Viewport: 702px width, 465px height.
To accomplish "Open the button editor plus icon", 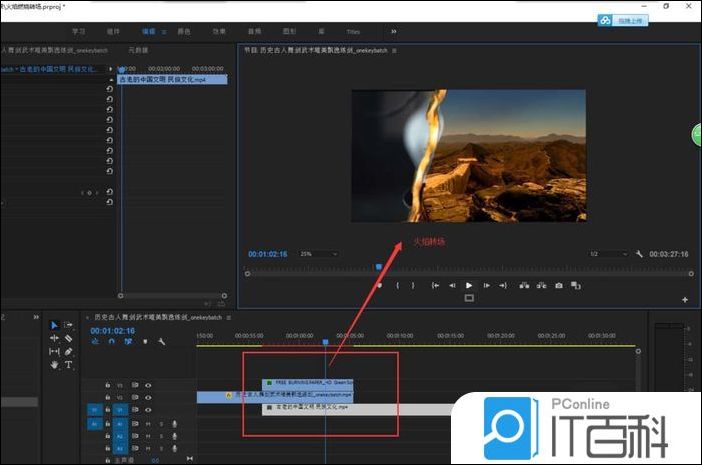I will (x=685, y=299).
